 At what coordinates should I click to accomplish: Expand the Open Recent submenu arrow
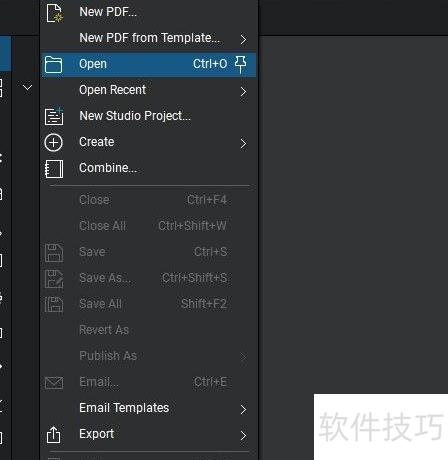[x=243, y=91]
